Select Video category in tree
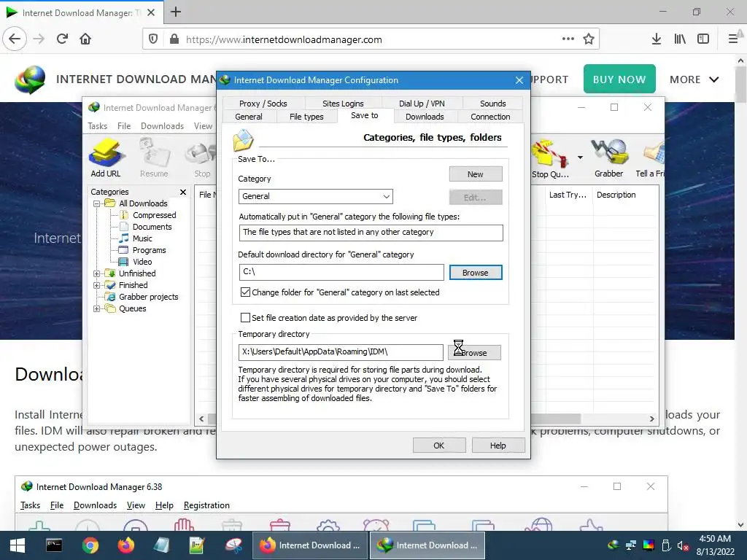Screen dimensions: 747x560 [142, 262]
